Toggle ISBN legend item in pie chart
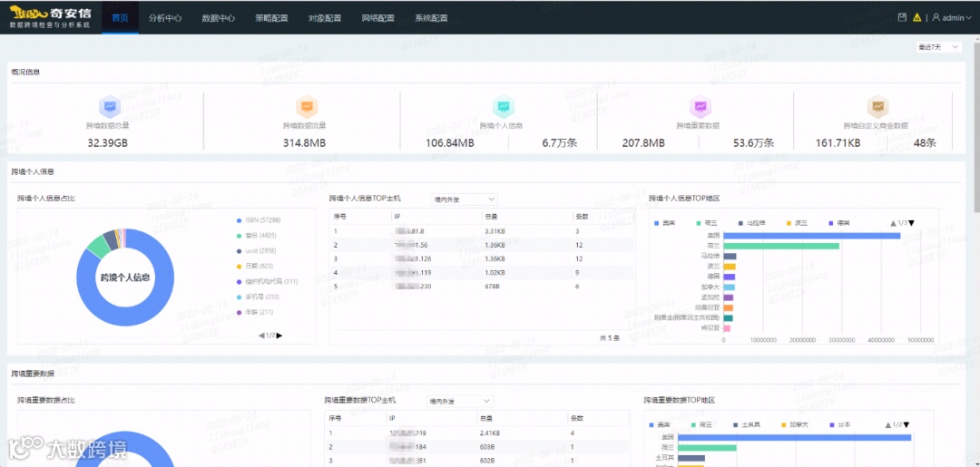 258,220
